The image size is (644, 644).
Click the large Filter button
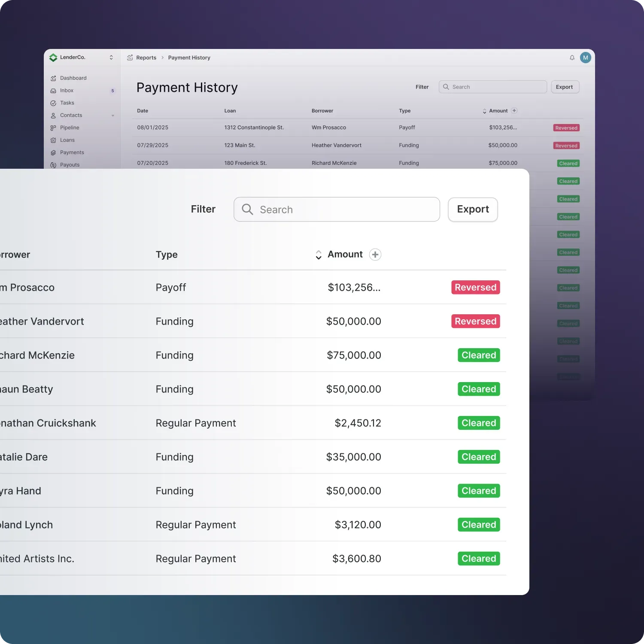203,210
